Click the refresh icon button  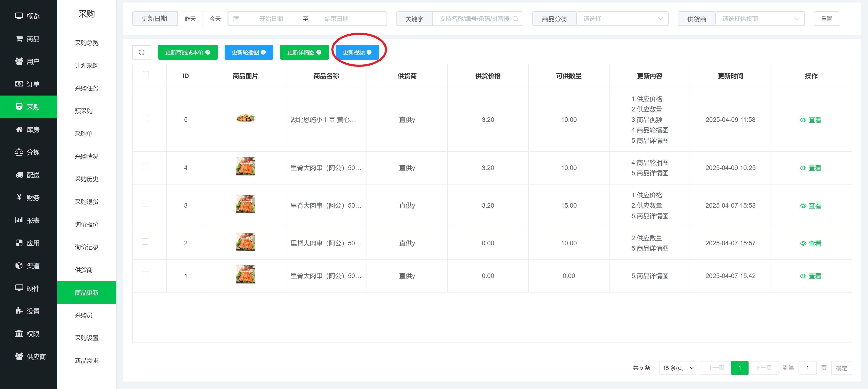(141, 52)
